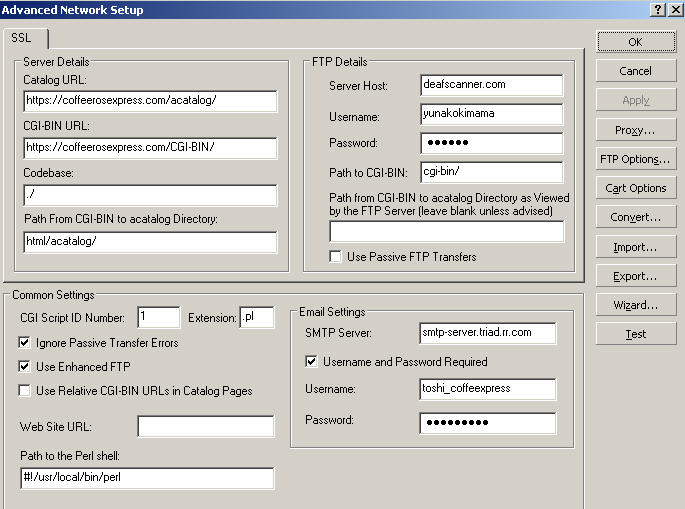The image size is (685, 509).
Task: Click the Cart Options button
Action: click(x=635, y=188)
